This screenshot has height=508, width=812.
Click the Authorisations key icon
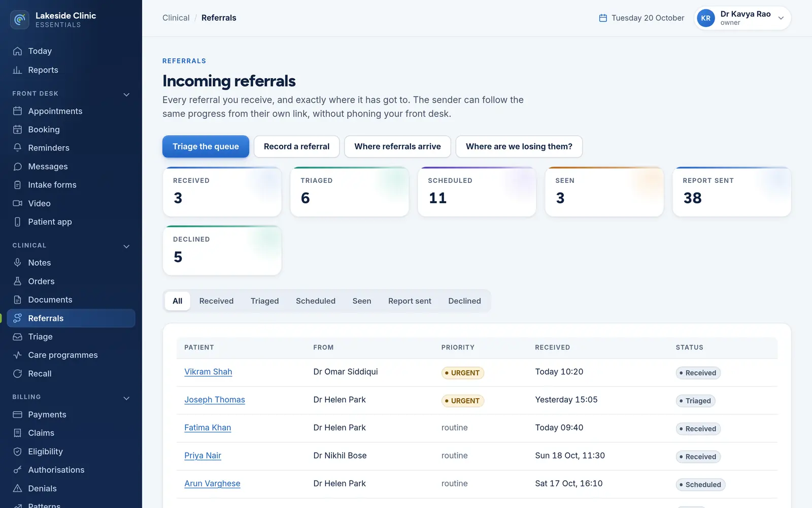tap(17, 470)
